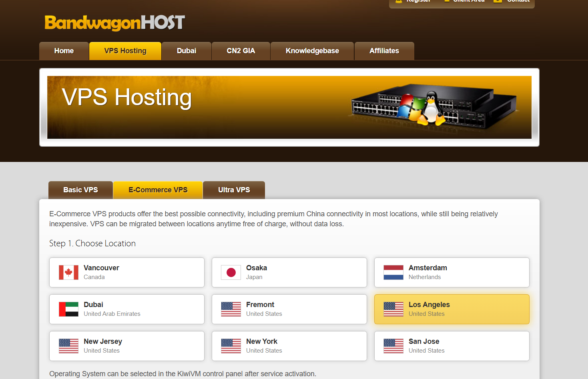588x379 pixels.
Task: Click the US flag beside San Jose
Action: 393,346
